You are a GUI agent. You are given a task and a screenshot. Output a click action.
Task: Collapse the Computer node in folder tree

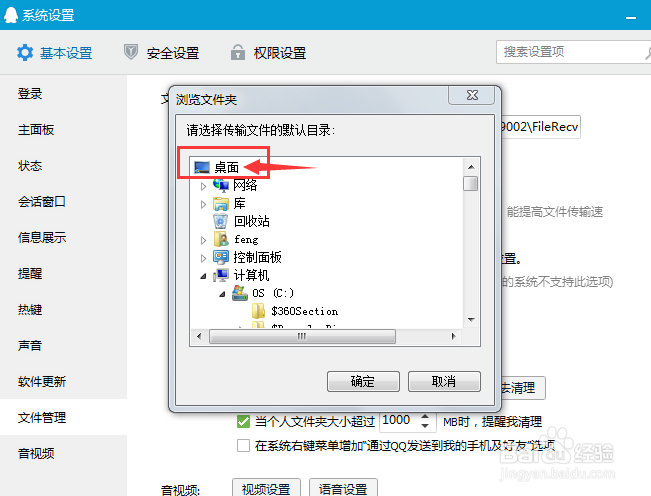(203, 276)
